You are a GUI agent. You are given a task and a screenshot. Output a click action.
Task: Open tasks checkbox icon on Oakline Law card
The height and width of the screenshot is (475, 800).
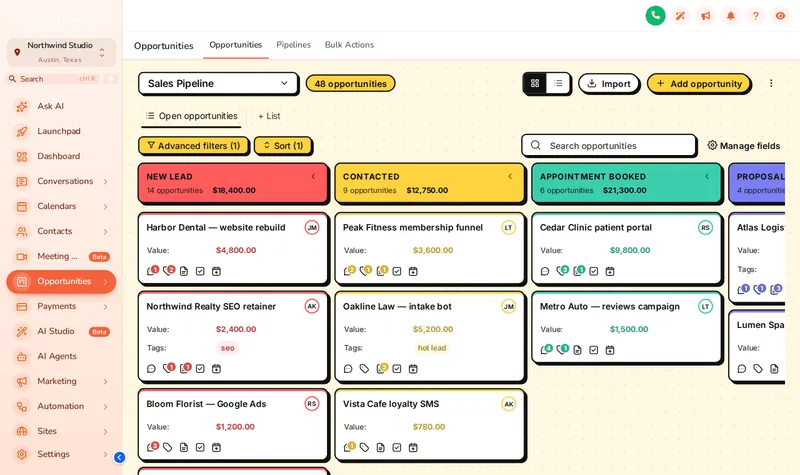point(397,368)
